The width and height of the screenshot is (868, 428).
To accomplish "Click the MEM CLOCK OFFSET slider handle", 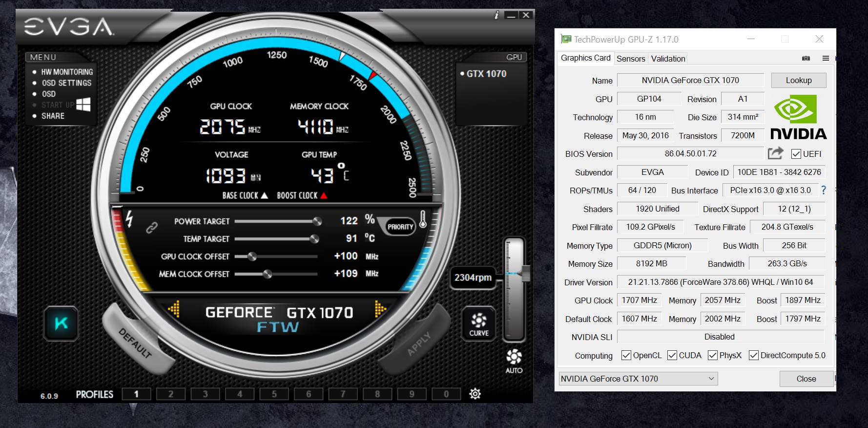I will [268, 274].
